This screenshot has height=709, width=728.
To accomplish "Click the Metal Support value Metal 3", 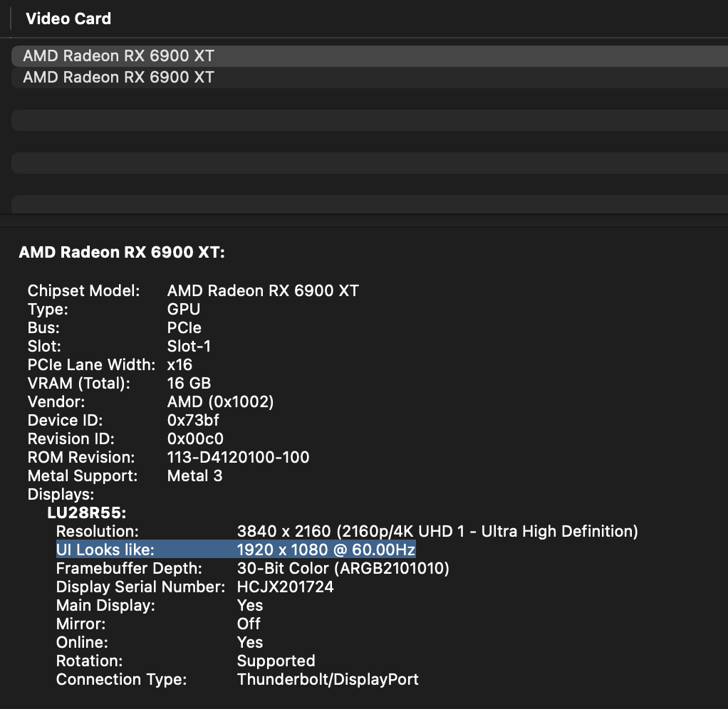I will (195, 476).
